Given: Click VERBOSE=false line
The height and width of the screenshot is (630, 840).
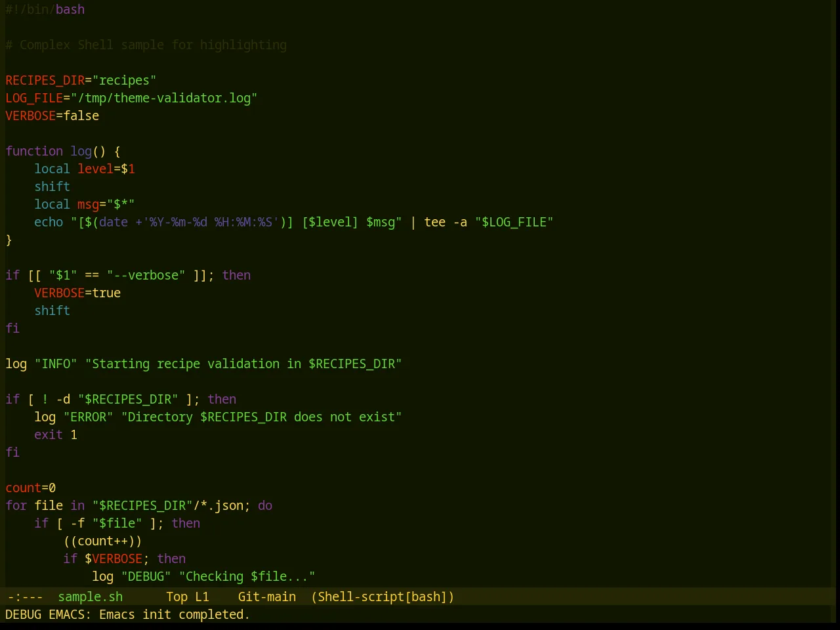Looking at the screenshot, I should click(x=52, y=115).
